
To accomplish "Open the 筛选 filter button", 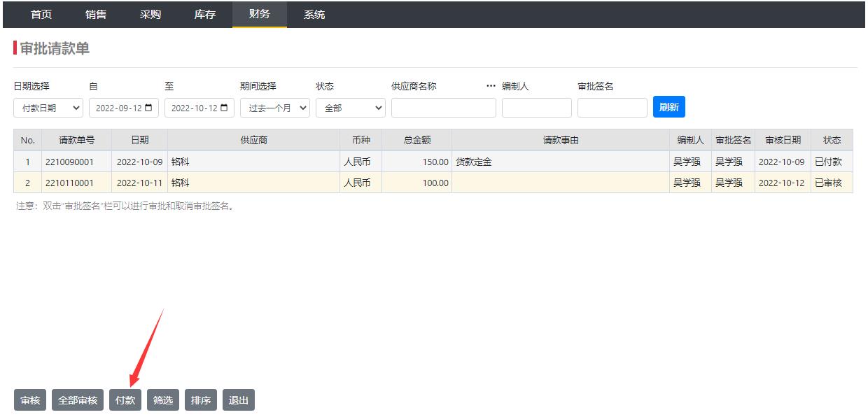I will click(163, 400).
